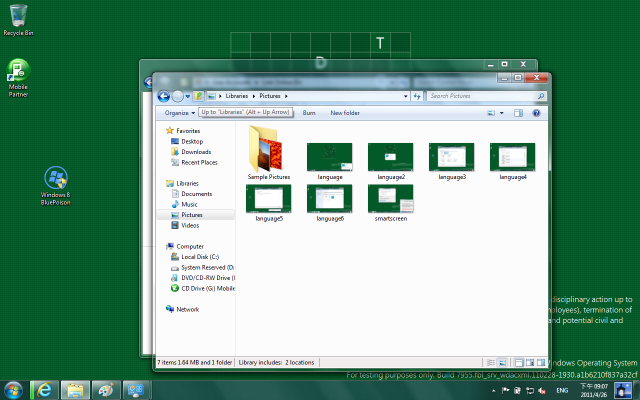
Task: Open the Start menu orb
Action: [x=13, y=390]
